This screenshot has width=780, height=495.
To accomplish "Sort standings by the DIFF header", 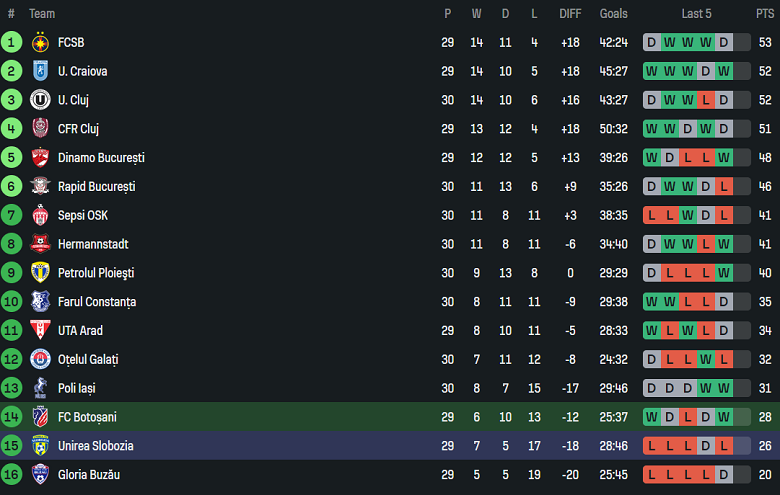I will point(570,14).
